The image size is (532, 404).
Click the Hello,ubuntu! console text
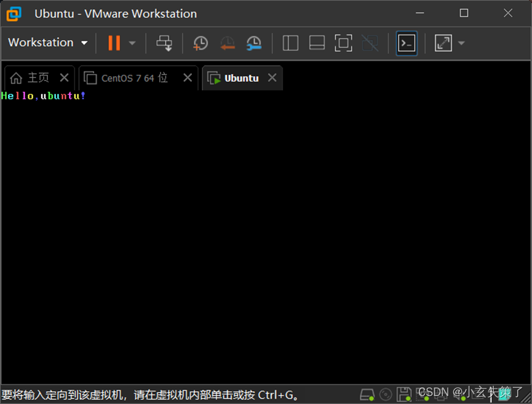(43, 96)
